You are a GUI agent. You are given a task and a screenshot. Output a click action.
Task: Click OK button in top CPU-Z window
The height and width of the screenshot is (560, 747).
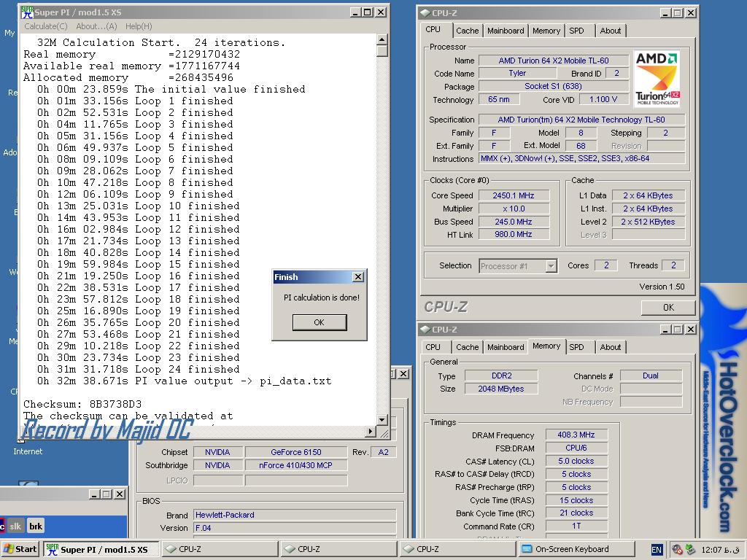[x=668, y=308]
